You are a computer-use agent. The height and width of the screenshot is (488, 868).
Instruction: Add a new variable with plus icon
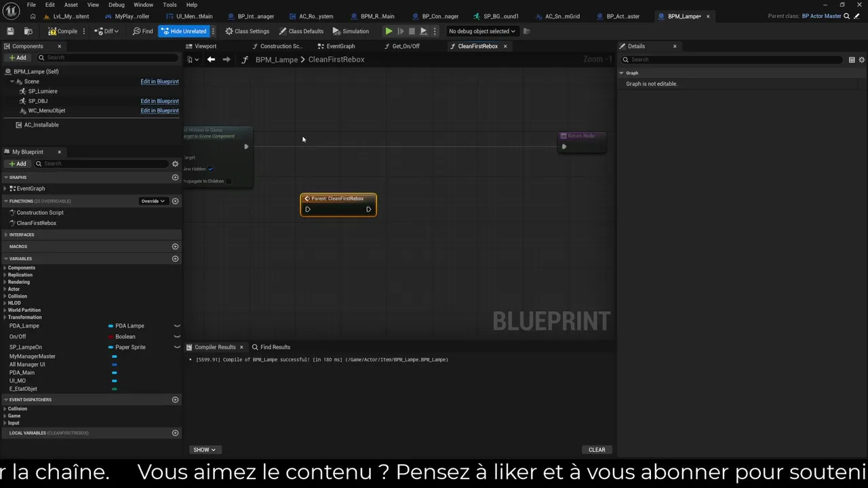click(175, 259)
